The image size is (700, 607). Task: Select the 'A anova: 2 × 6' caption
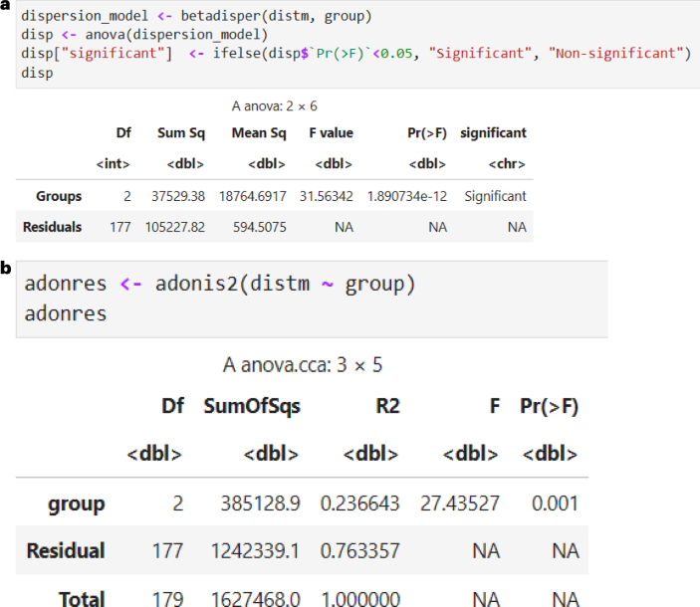[274, 105]
